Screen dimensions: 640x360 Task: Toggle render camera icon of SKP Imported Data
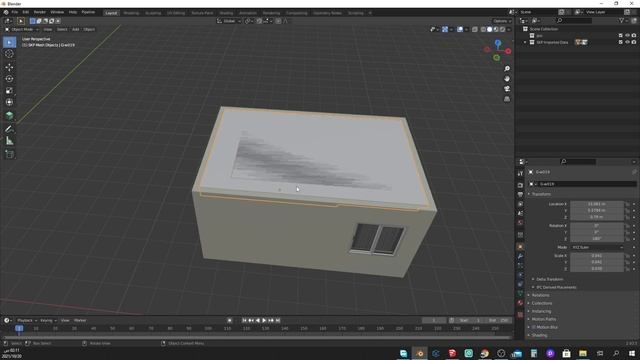pyautogui.click(x=634, y=42)
